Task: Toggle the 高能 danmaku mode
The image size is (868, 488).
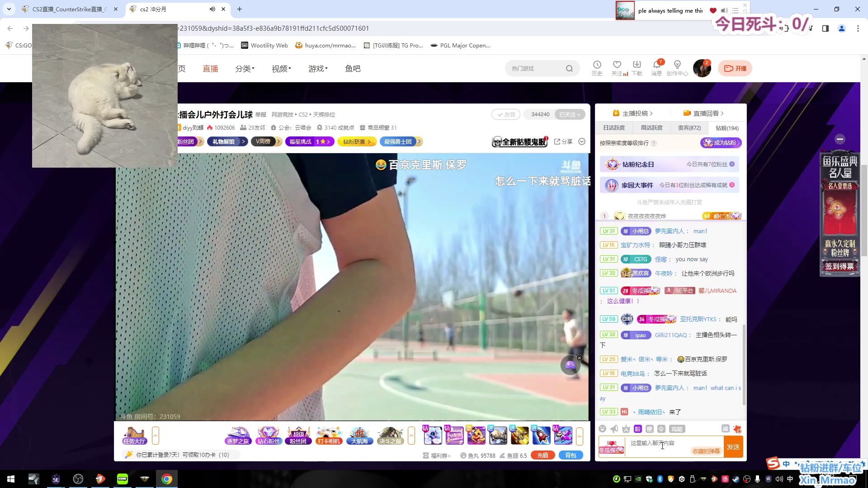Action: [677, 429]
